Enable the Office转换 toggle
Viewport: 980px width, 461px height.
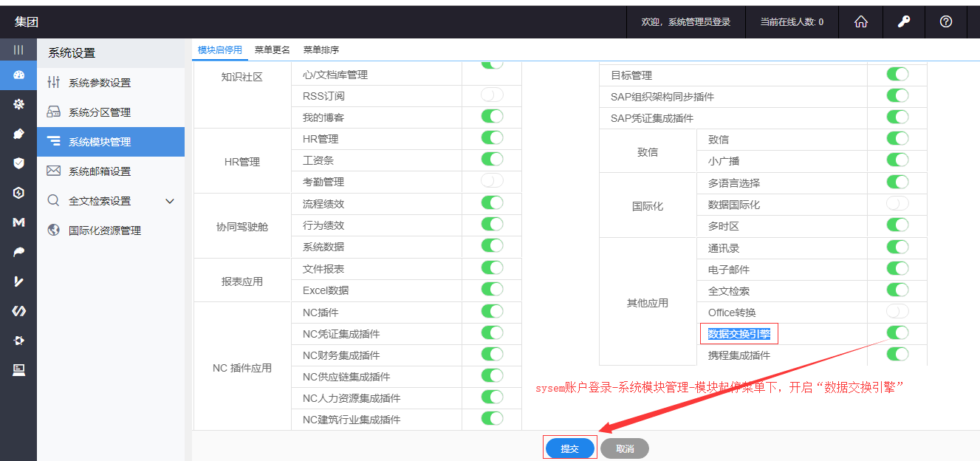[897, 311]
